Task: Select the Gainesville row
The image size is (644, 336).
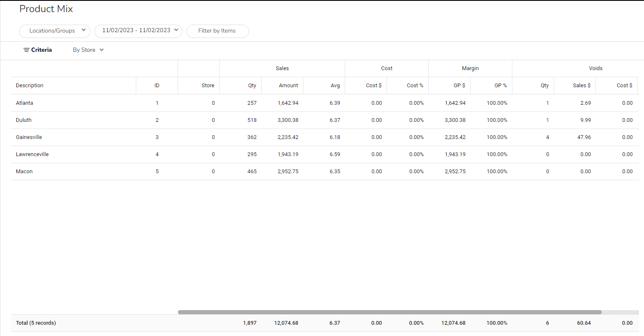Action: (29, 137)
